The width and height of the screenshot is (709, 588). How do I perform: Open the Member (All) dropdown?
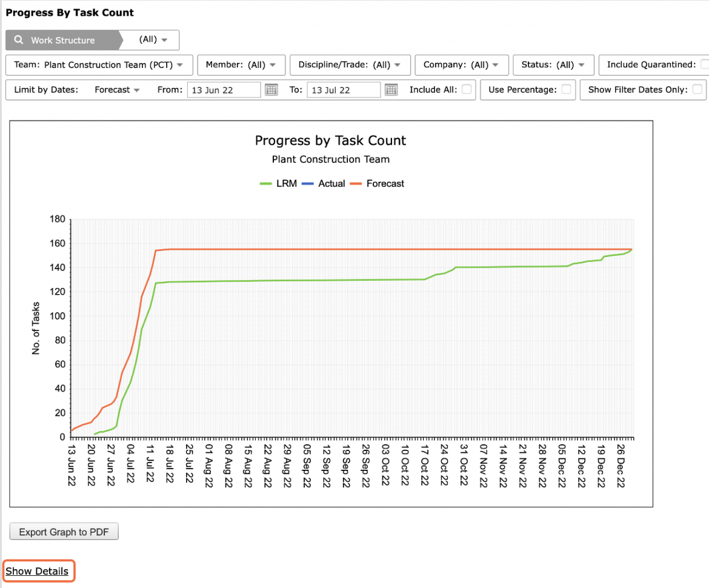[x=241, y=65]
